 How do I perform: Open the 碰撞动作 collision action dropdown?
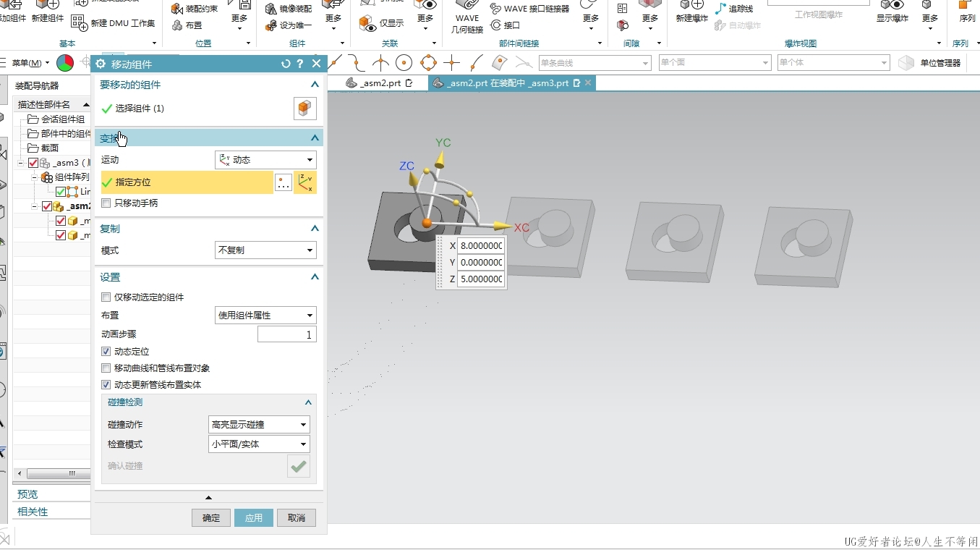click(259, 425)
